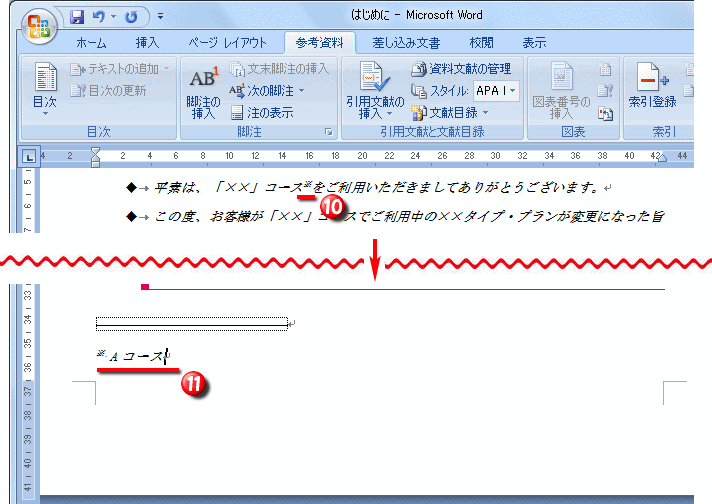
Task: Redo with the repeat arrow icon
Action: pyautogui.click(x=131, y=17)
